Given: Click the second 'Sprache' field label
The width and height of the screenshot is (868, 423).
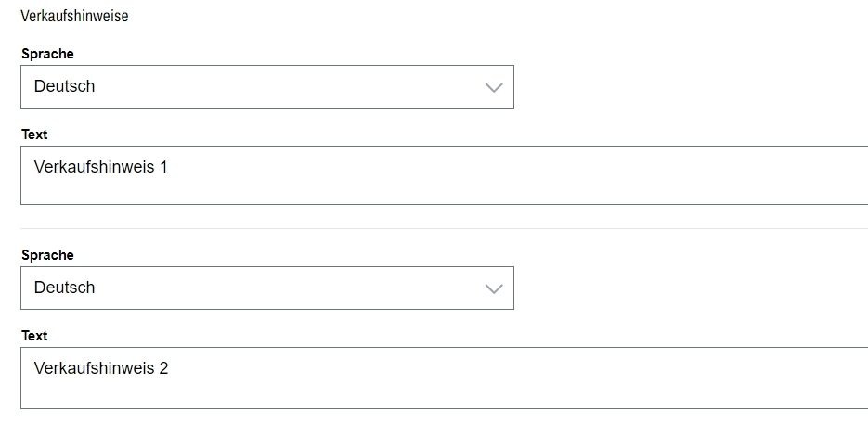Looking at the screenshot, I should [47, 255].
